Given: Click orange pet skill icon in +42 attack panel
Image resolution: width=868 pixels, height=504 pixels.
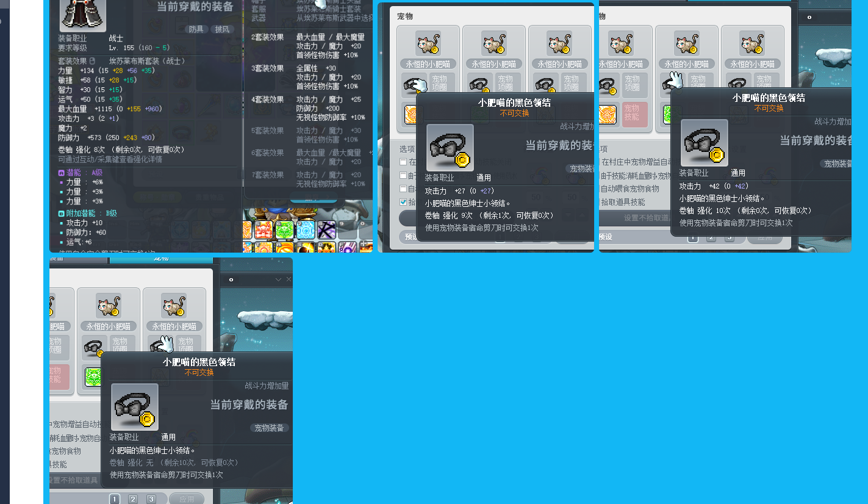Looking at the screenshot, I should coord(608,115).
